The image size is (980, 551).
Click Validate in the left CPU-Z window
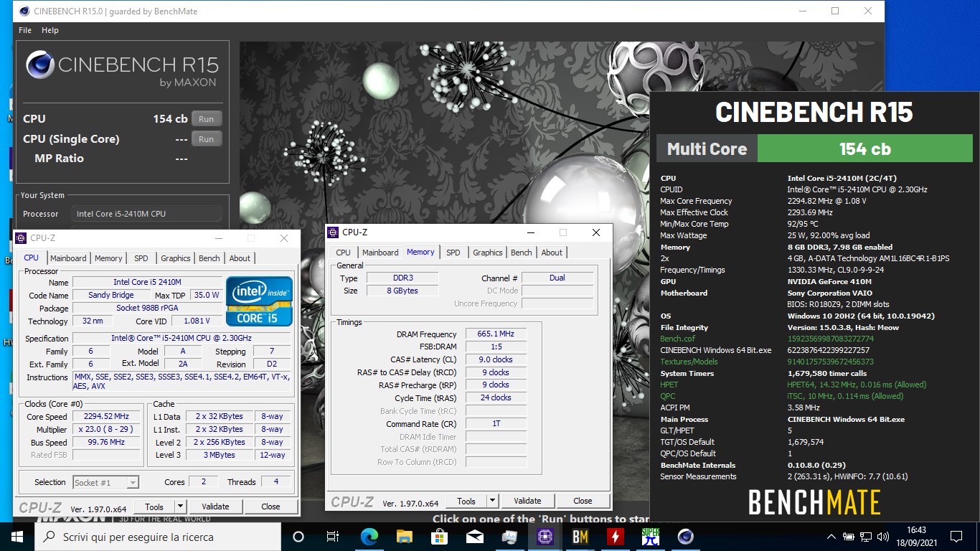coord(215,507)
